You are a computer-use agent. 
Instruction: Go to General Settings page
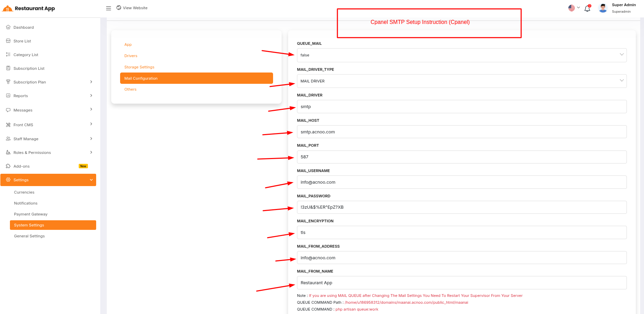(29, 236)
